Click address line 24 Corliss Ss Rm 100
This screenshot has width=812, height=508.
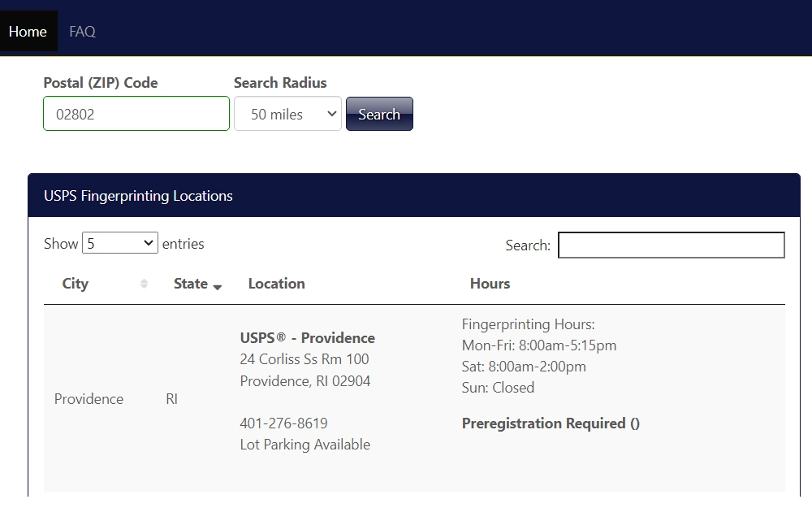tap(304, 358)
